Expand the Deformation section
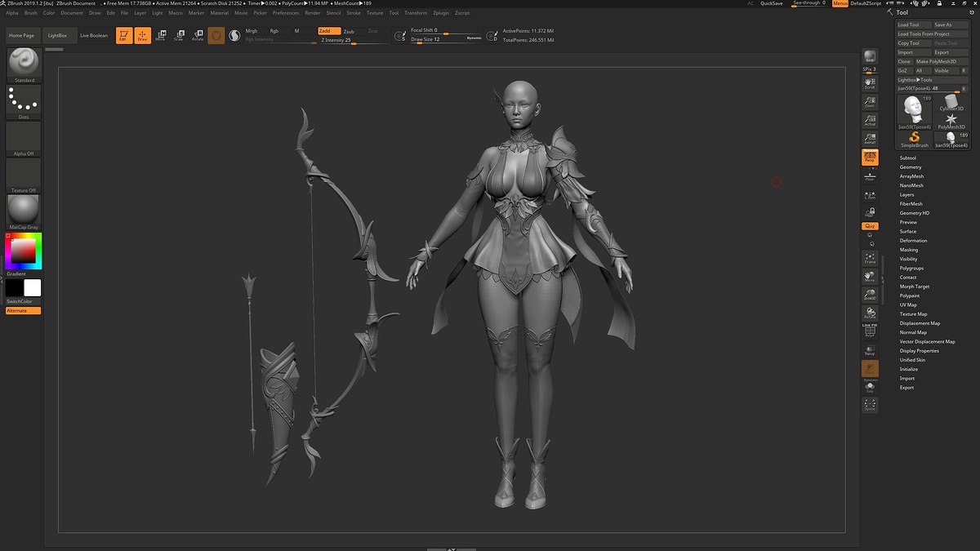Screen dimensions: 980x551 pos(914,240)
